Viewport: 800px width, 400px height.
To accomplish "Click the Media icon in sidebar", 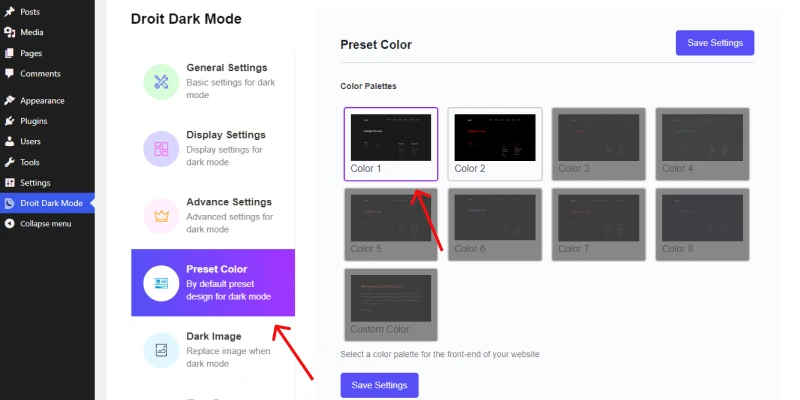I will click(x=9, y=32).
